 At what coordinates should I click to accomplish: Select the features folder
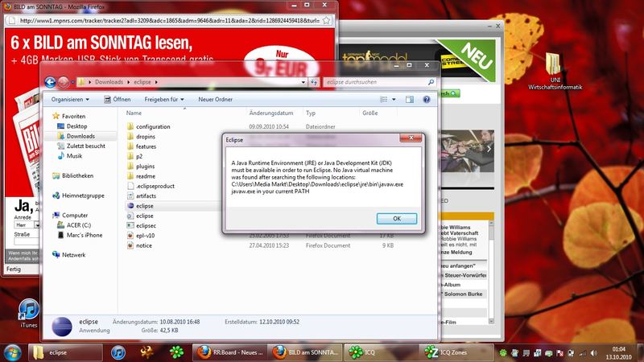coord(146,146)
